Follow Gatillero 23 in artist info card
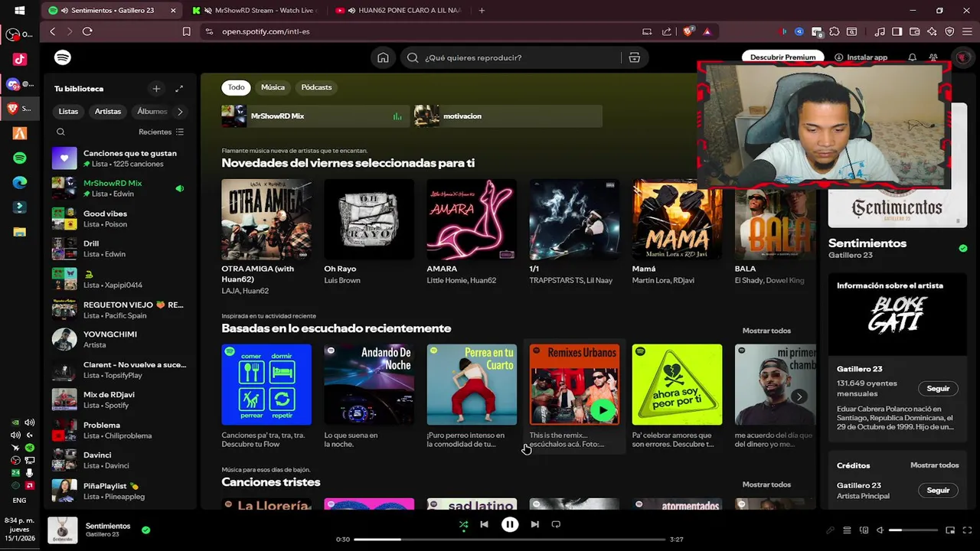Image resolution: width=980 pixels, height=551 pixels. [938, 389]
